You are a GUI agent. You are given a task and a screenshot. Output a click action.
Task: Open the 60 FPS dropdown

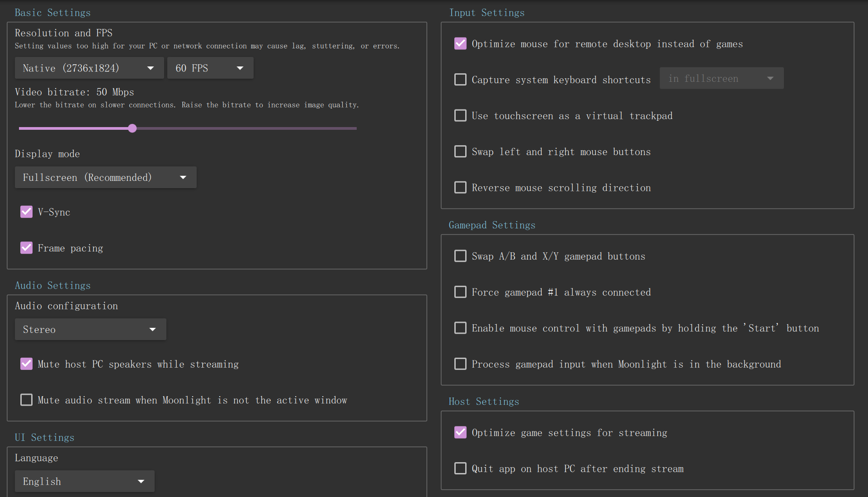tap(210, 68)
